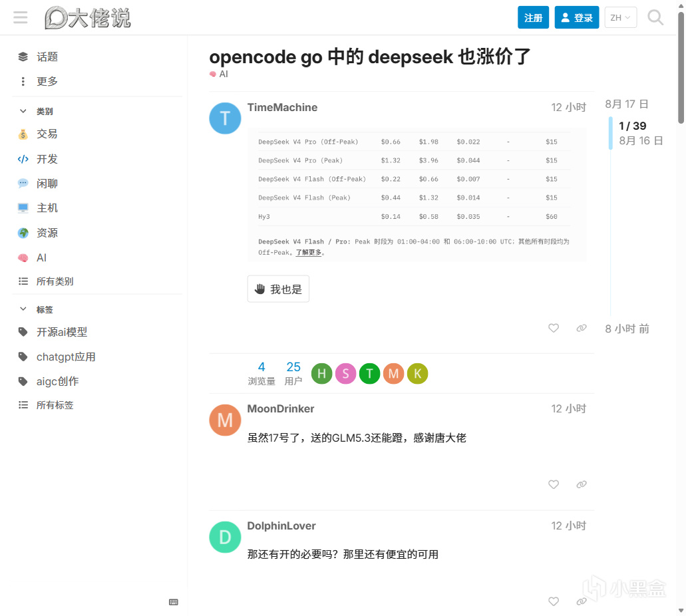Click the 1 / 39 timeline position

tap(632, 126)
